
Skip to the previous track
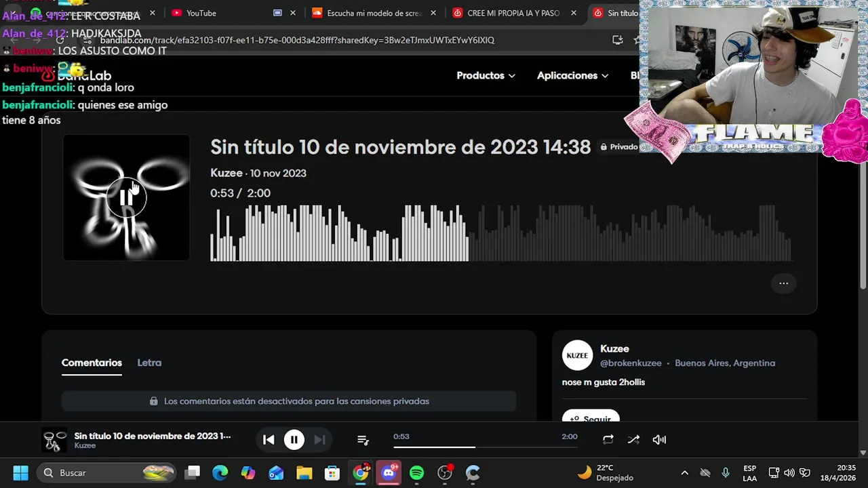coord(269,440)
